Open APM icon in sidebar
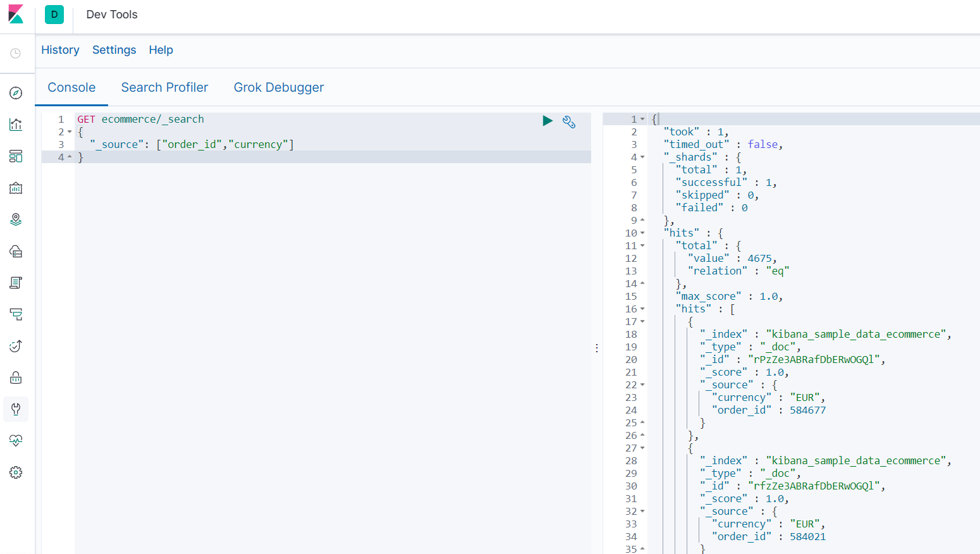This screenshot has width=980, height=554. (x=16, y=314)
